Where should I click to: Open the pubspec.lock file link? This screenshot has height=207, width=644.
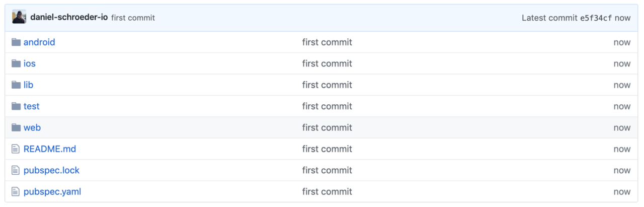tap(51, 170)
